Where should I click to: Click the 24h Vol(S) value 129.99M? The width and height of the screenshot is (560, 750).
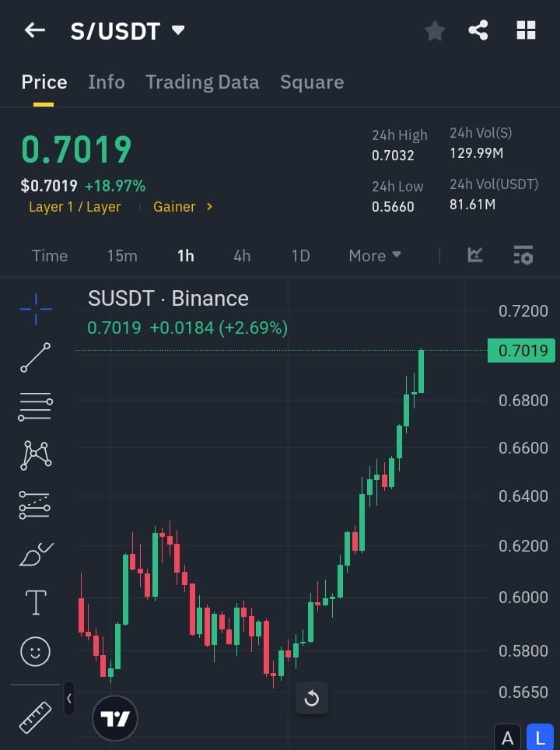476,153
